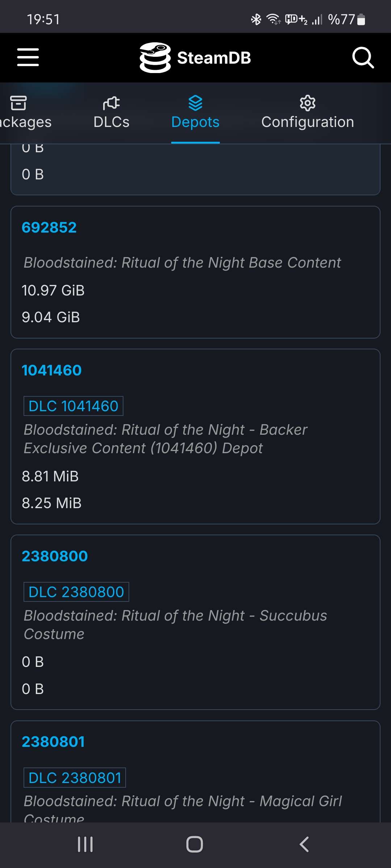Open the hamburger navigation menu

(x=28, y=58)
